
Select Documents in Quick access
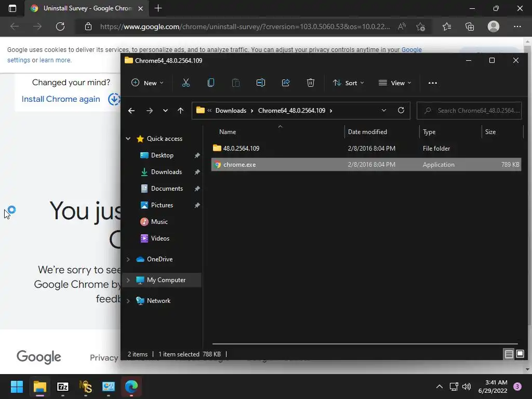pos(167,188)
